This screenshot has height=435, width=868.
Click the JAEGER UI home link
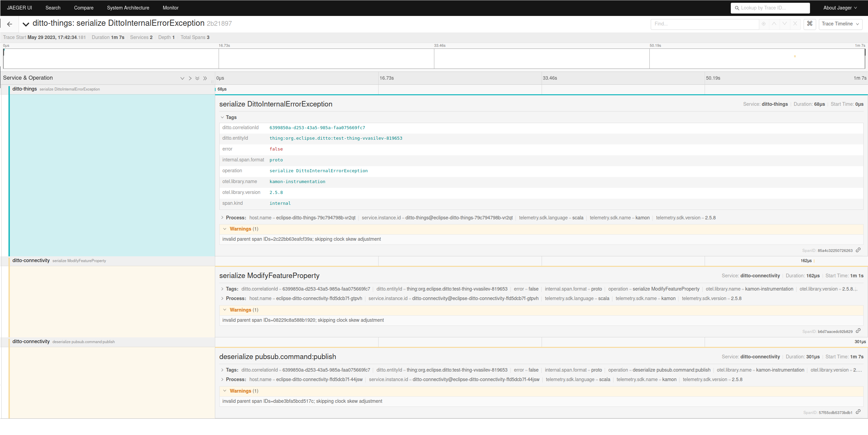pos(19,7)
